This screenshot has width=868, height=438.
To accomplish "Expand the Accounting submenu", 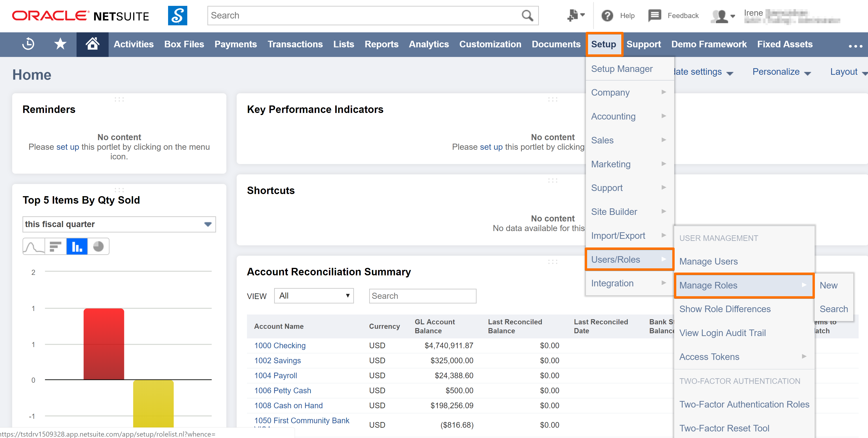I will point(629,116).
